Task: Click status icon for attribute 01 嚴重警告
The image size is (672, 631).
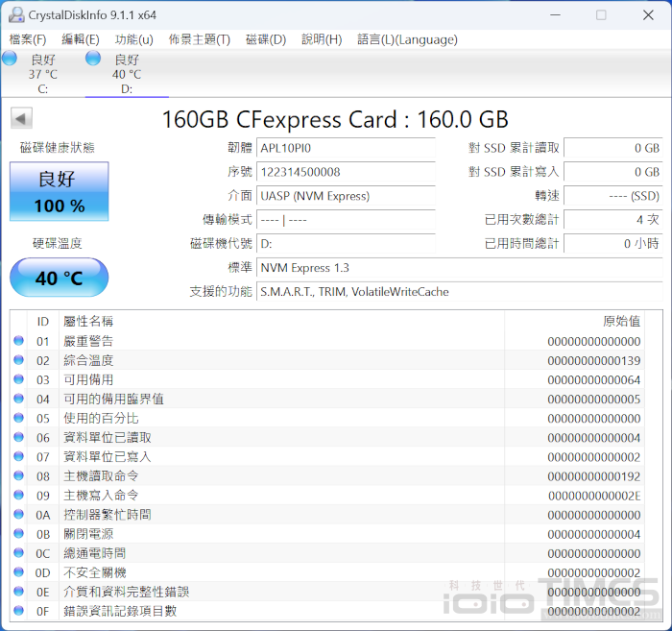Action: (x=18, y=341)
